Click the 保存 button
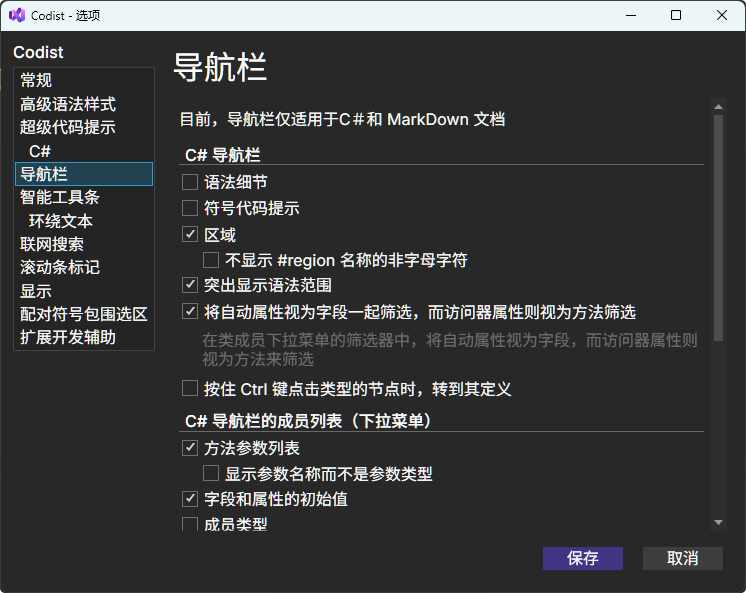 pos(582,558)
